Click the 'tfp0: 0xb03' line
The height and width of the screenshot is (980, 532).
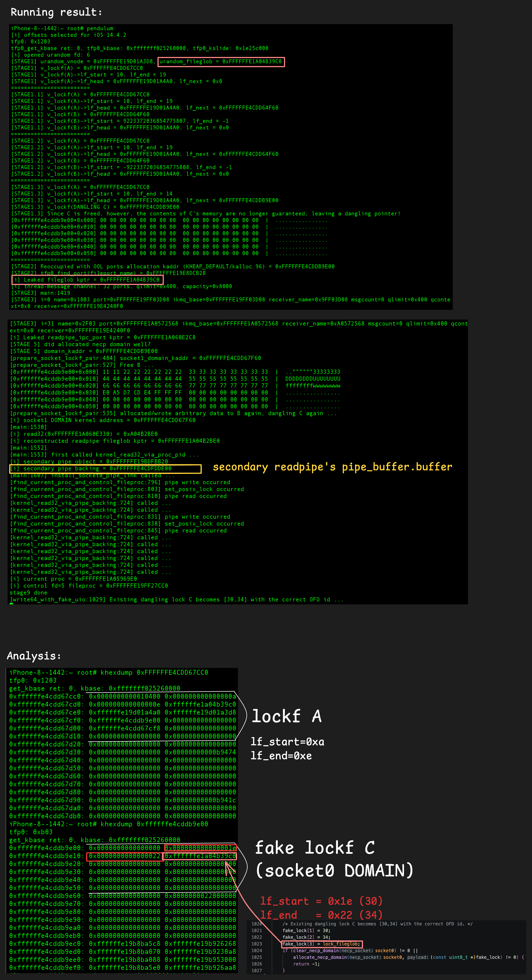pyautogui.click(x=31, y=832)
